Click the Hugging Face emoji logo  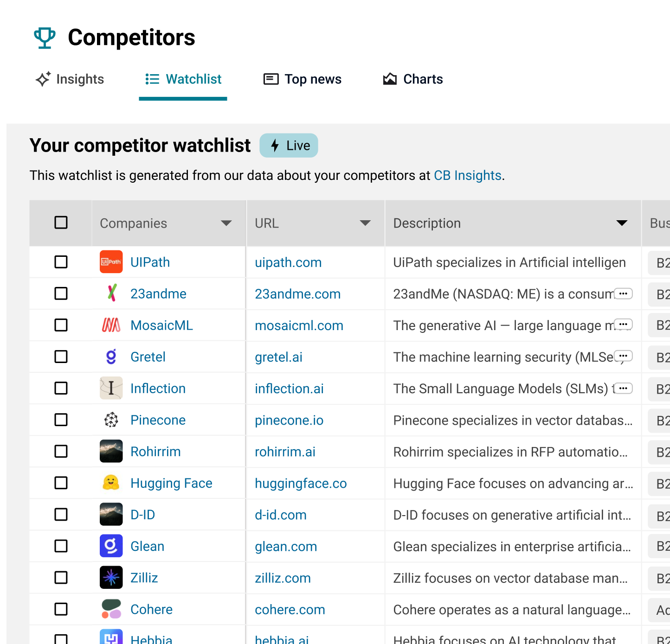tap(111, 483)
